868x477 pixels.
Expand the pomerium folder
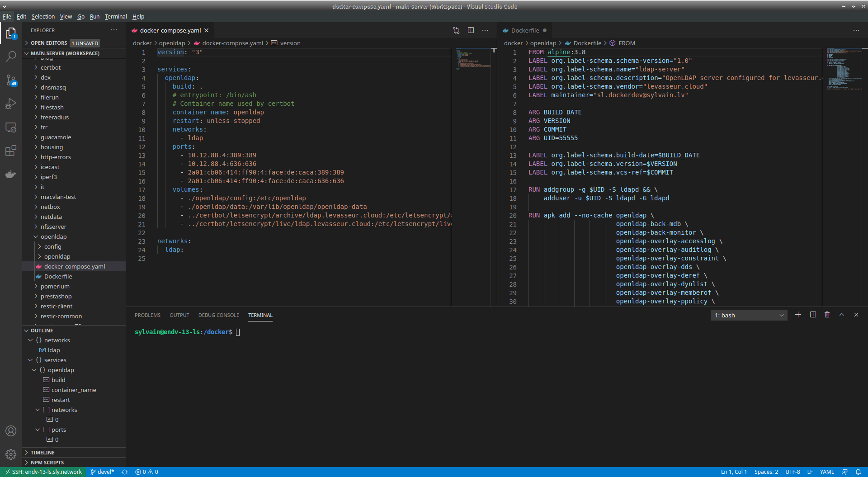[x=55, y=286]
